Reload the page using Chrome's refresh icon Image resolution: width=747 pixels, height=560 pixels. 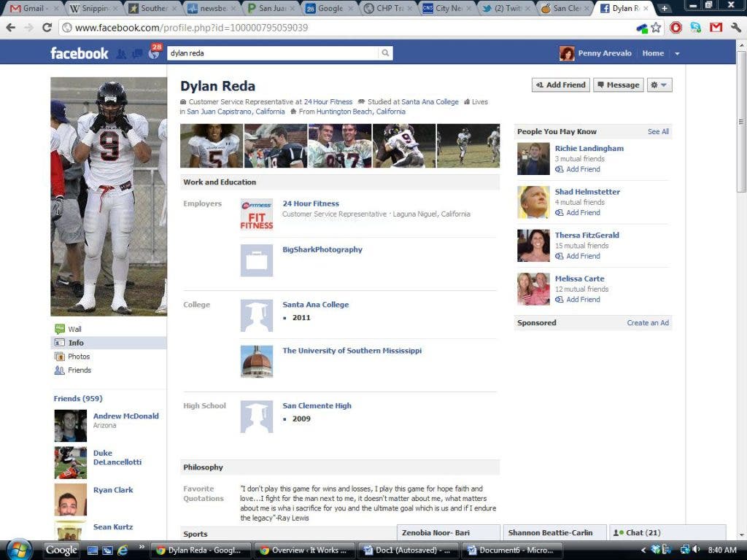(47, 28)
